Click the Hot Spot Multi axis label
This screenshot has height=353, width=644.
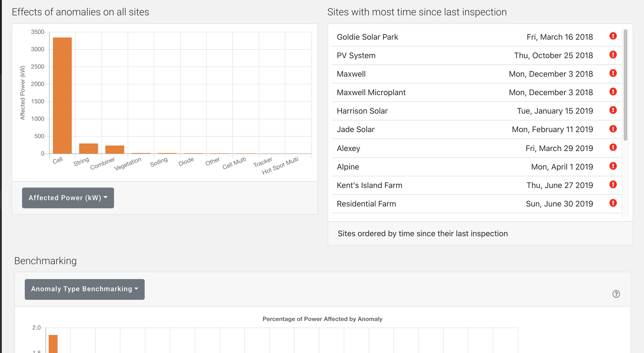(x=280, y=166)
